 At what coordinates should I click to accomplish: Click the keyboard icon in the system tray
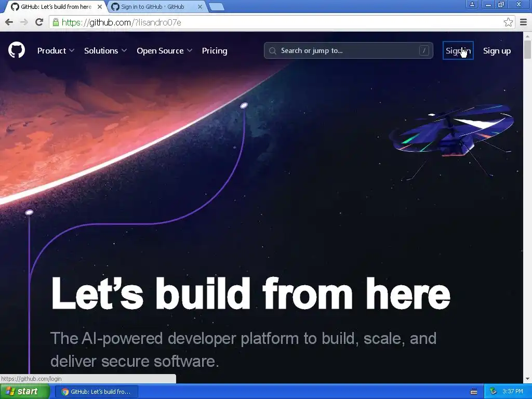[474, 392]
